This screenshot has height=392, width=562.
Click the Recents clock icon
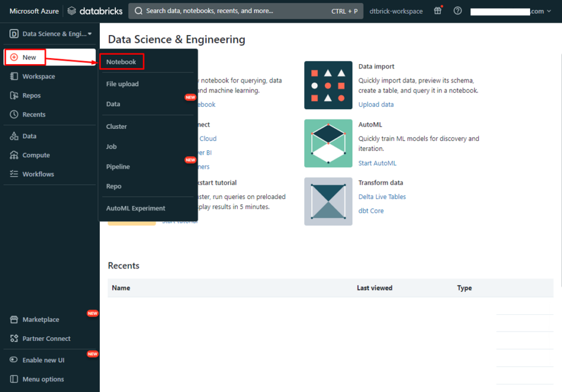[x=14, y=115]
